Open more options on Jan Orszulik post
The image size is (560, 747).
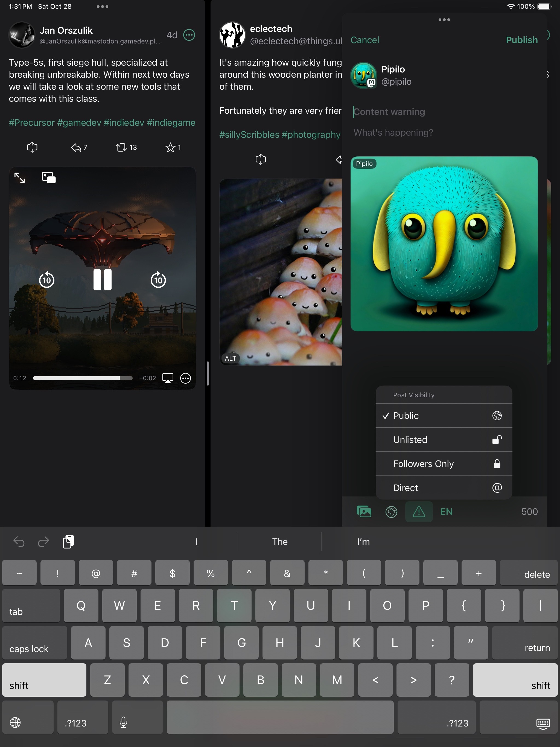pyautogui.click(x=189, y=35)
